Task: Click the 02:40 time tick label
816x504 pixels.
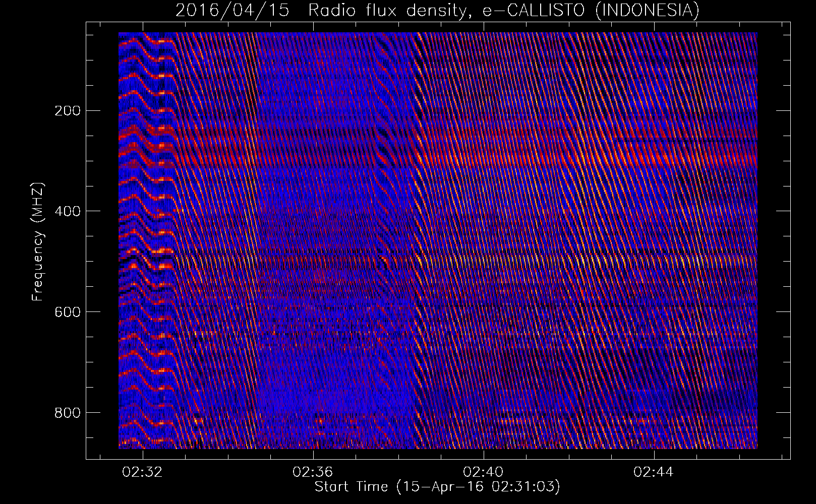Action: [484, 472]
